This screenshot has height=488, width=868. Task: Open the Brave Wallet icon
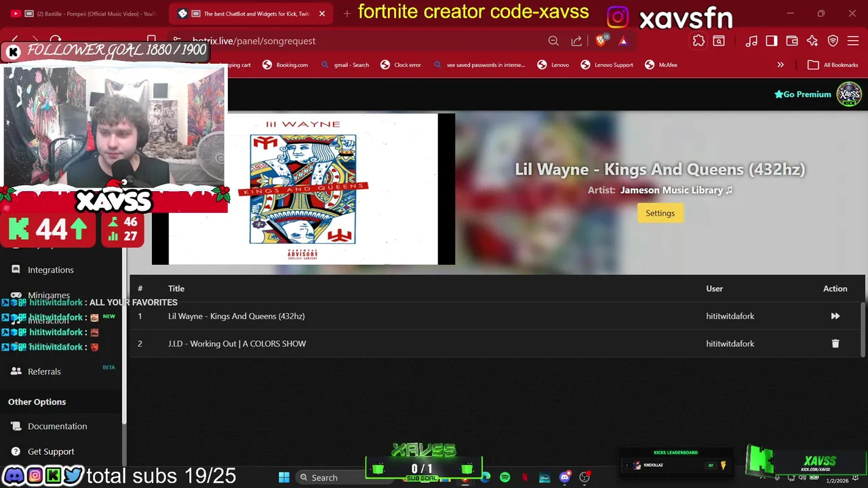coord(792,41)
